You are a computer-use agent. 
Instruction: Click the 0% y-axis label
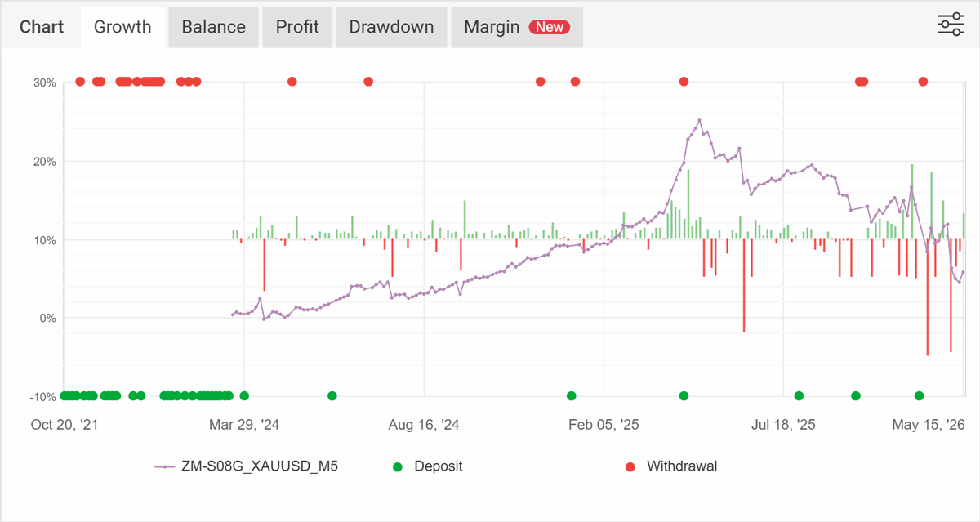tap(48, 319)
